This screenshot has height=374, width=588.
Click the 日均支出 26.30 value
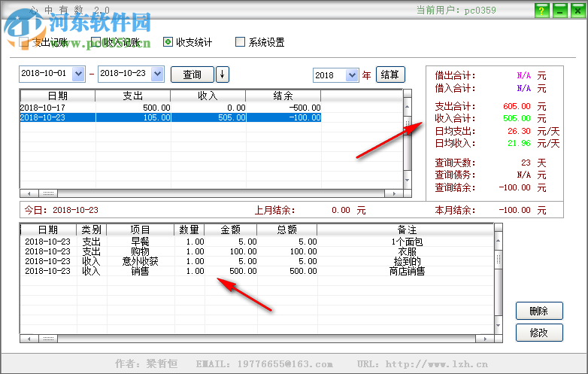pos(519,131)
